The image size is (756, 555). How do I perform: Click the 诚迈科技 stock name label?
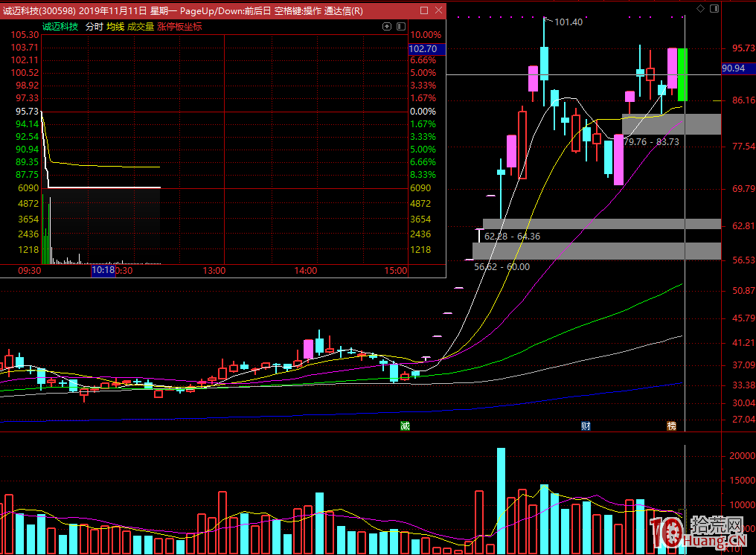point(60,26)
